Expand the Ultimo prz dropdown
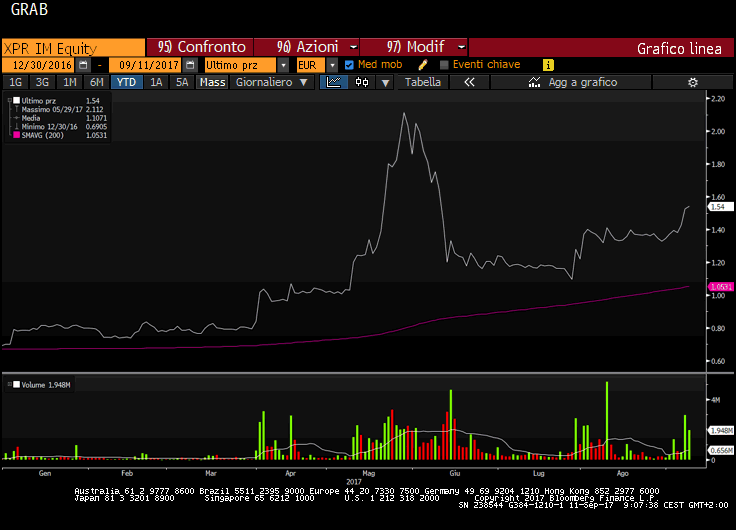Viewport: 736px width, 530px height. (x=283, y=65)
